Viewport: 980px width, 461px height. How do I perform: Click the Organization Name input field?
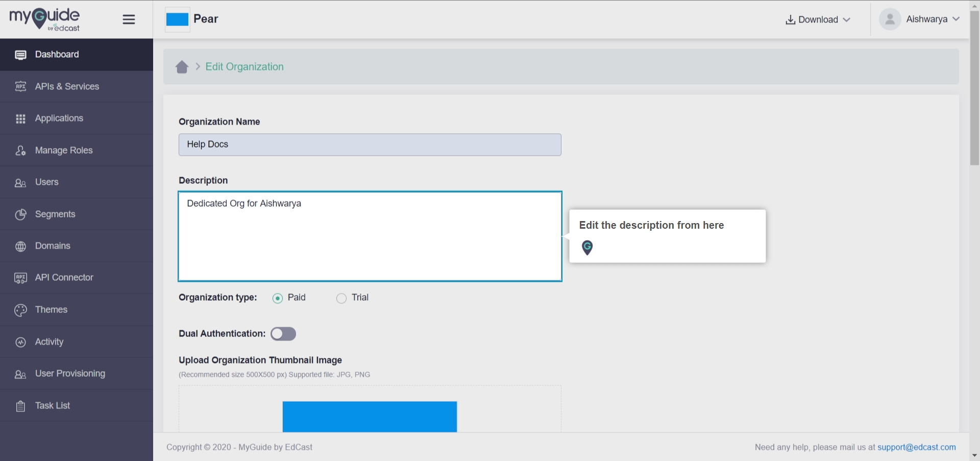(x=370, y=144)
